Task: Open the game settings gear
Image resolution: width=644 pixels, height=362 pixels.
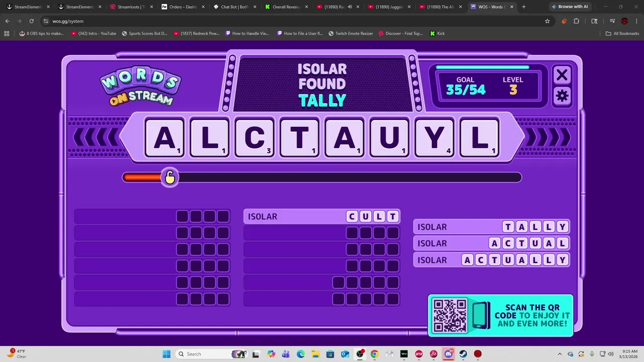Action: [x=561, y=96]
